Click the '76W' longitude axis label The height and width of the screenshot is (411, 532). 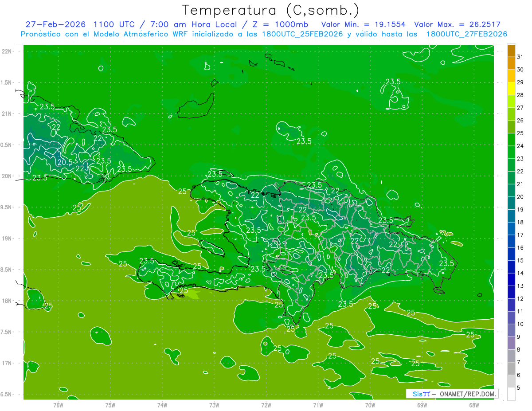(x=59, y=405)
